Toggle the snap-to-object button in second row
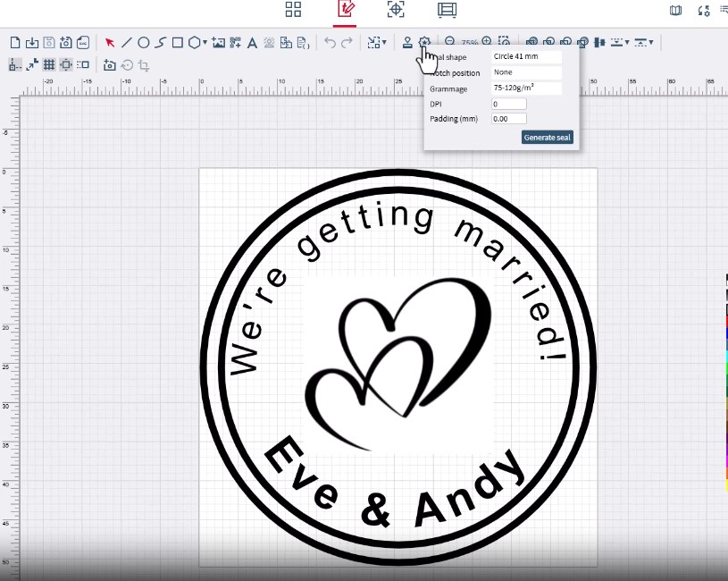 click(66, 64)
